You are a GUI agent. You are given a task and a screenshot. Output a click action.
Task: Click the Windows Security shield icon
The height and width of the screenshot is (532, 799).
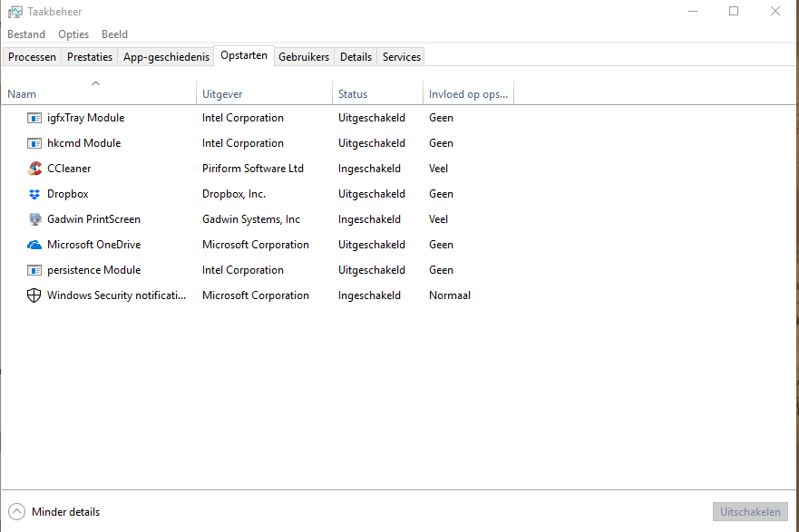[34, 295]
